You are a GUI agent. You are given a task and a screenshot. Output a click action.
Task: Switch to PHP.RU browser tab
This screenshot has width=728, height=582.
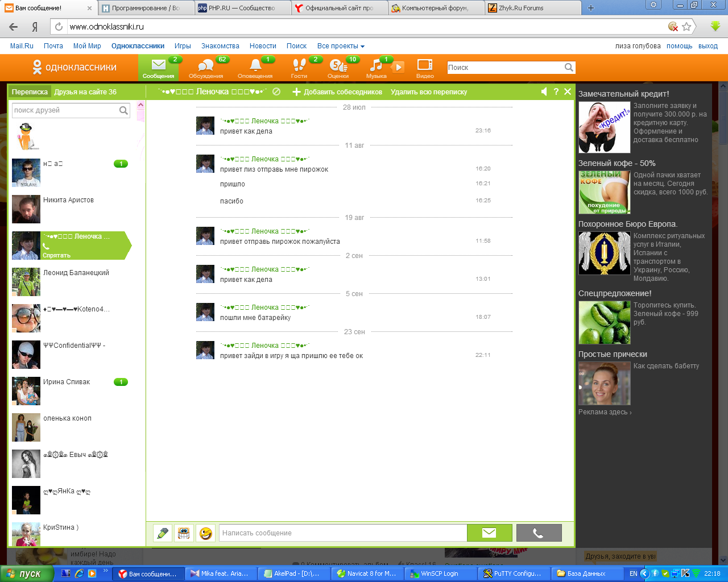pyautogui.click(x=243, y=8)
